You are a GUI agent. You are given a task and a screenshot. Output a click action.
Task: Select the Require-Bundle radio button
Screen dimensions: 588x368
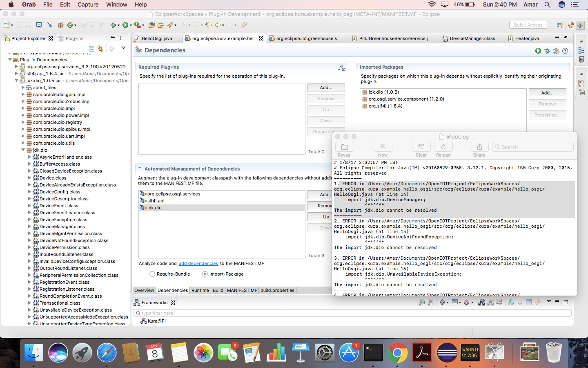pos(152,274)
